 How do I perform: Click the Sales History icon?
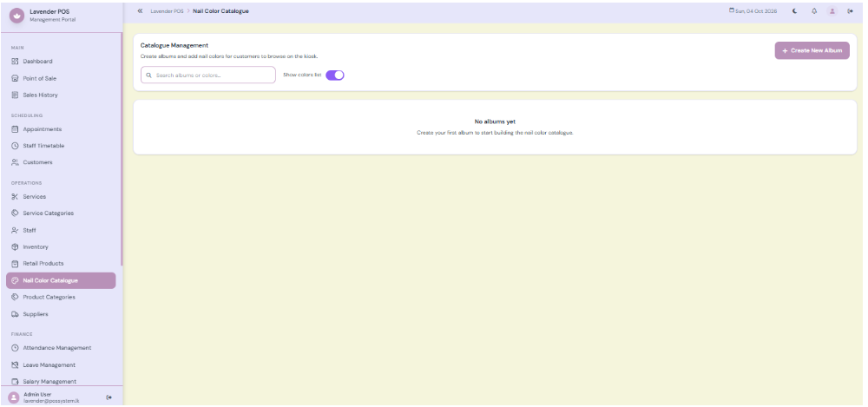pos(15,95)
